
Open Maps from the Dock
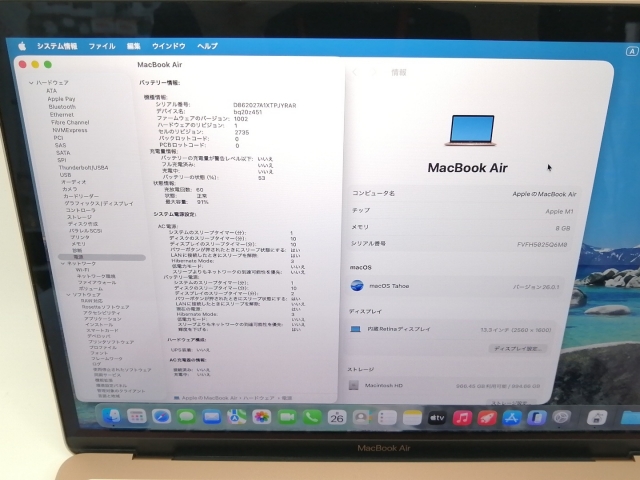tap(237, 417)
